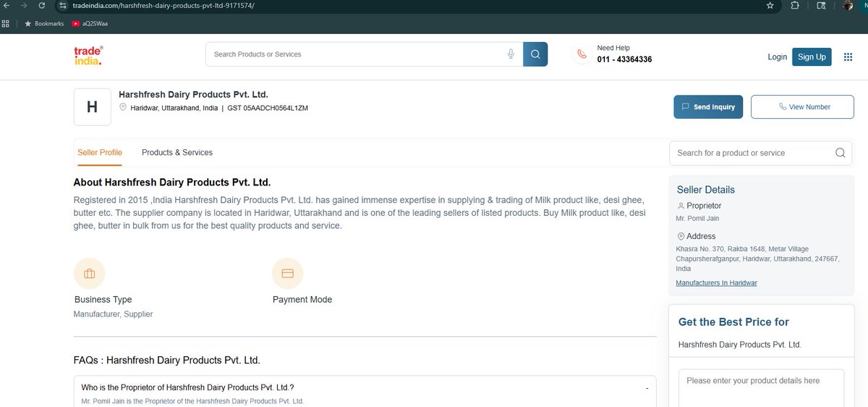The width and height of the screenshot is (868, 407).
Task: Click the Business Type briefcase icon
Action: (x=90, y=274)
